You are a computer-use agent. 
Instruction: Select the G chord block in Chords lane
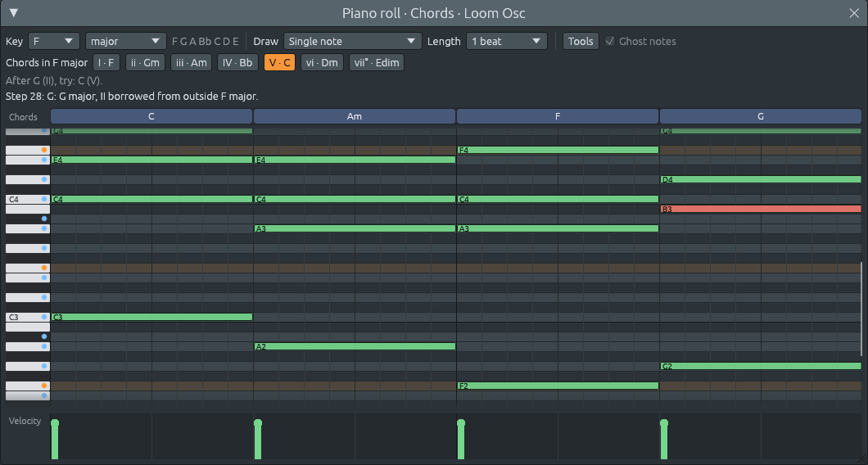pos(761,116)
